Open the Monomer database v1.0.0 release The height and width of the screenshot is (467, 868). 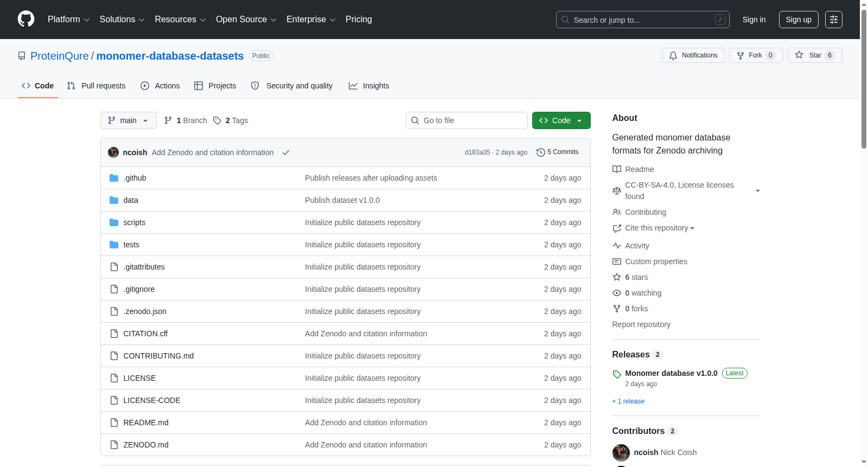click(x=671, y=373)
